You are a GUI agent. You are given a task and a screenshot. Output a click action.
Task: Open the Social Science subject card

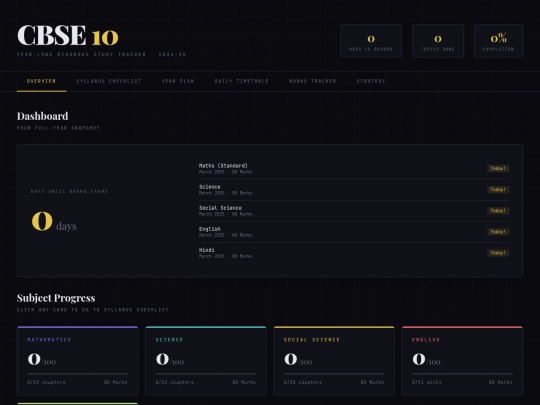pyautogui.click(x=334, y=361)
